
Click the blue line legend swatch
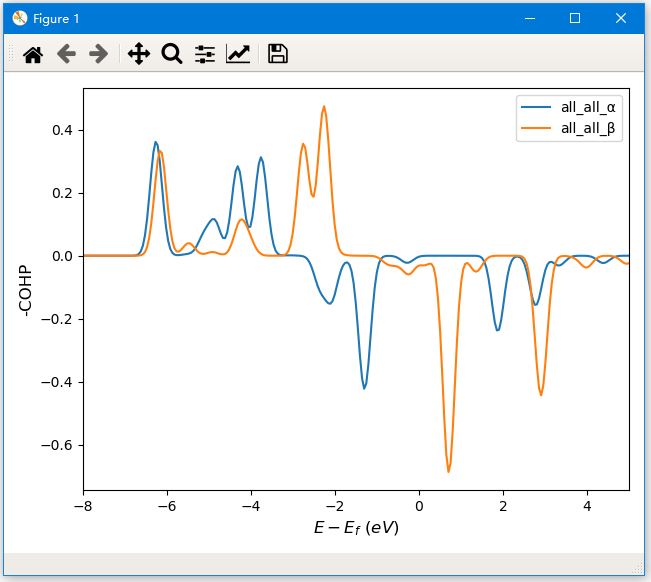tap(536, 107)
